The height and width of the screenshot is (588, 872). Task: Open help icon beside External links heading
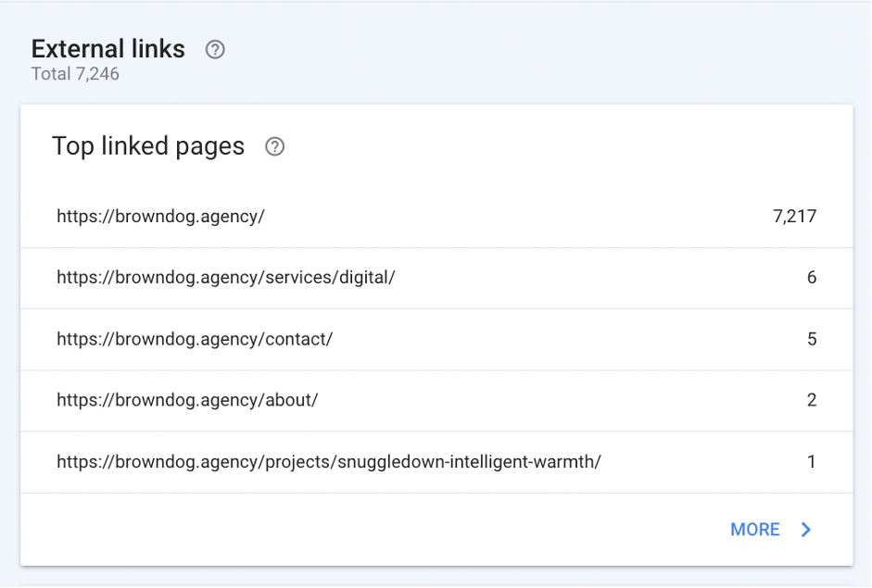point(215,49)
